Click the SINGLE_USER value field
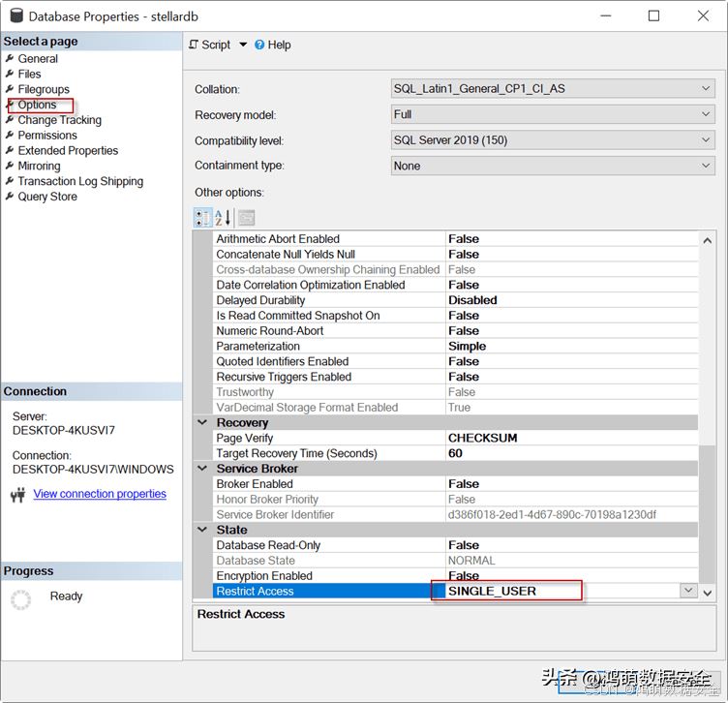The image size is (728, 703). 562,591
